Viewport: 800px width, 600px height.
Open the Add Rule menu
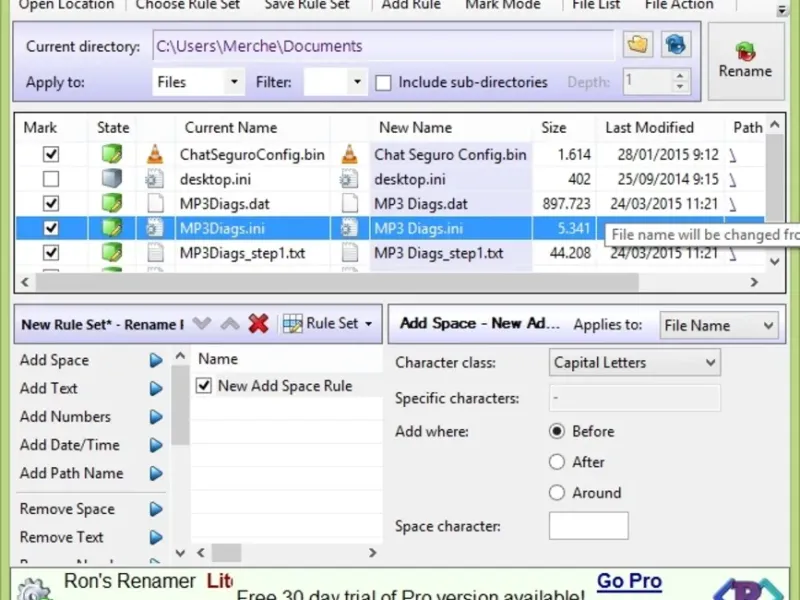click(x=411, y=5)
